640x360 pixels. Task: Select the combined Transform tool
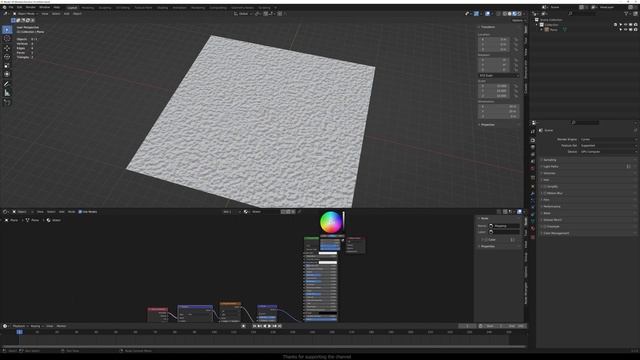tap(7, 74)
